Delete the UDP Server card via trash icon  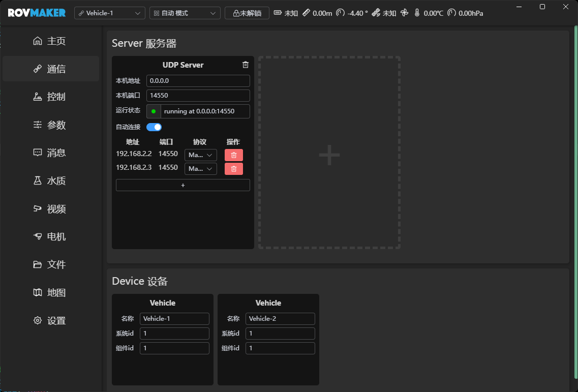246,65
